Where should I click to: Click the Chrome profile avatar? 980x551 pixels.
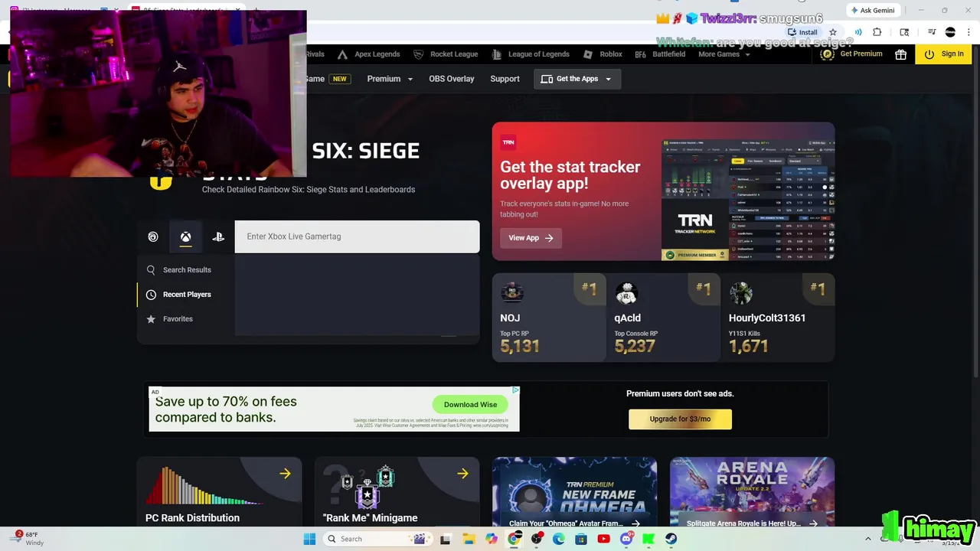(x=950, y=32)
